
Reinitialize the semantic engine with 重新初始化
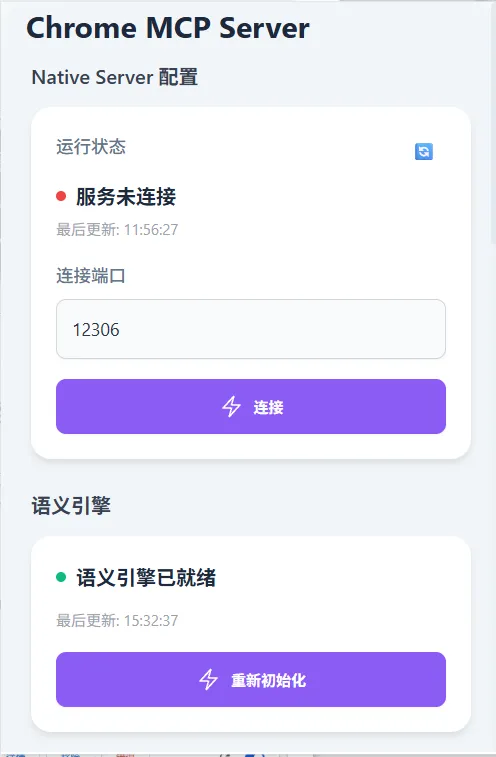click(x=251, y=679)
